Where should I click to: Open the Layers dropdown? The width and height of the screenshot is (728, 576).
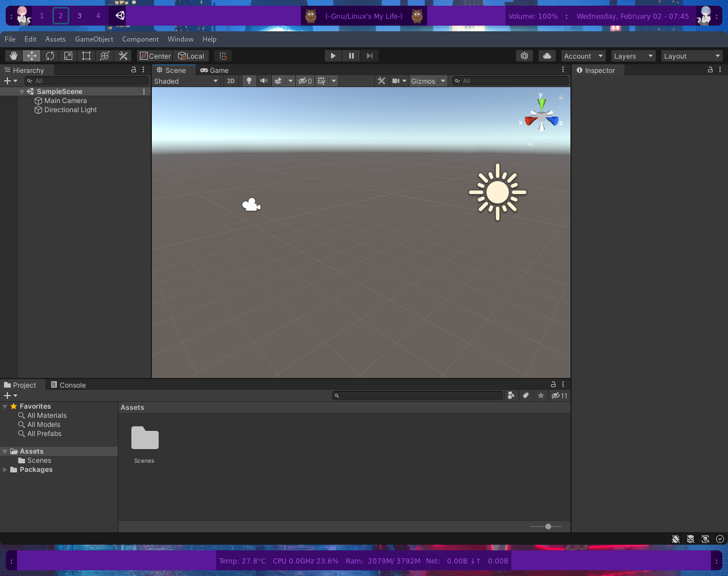(x=634, y=56)
